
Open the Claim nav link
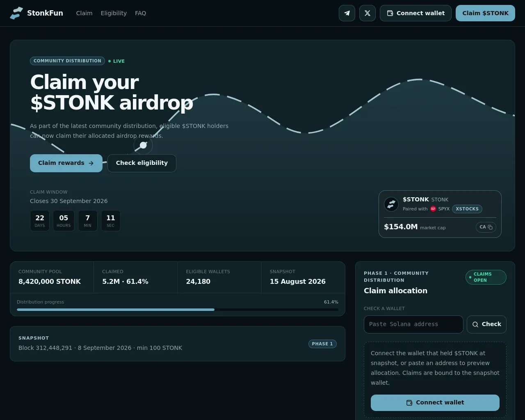click(x=84, y=13)
